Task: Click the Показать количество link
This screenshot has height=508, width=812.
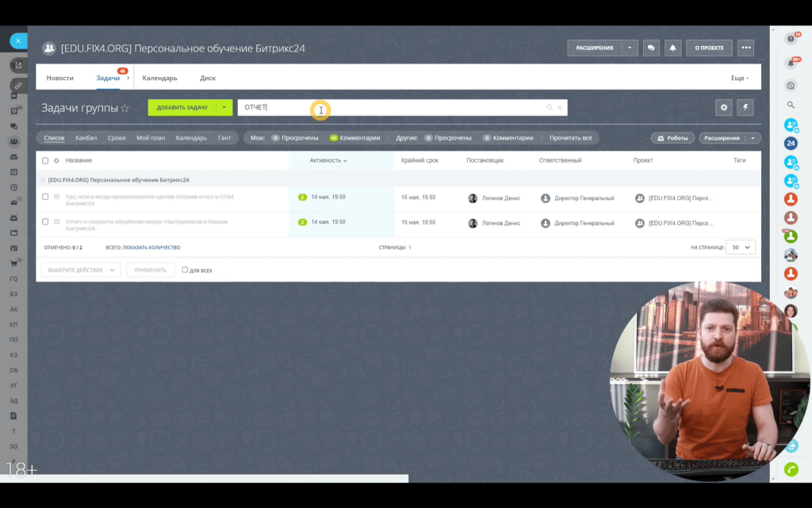Action: coord(151,248)
